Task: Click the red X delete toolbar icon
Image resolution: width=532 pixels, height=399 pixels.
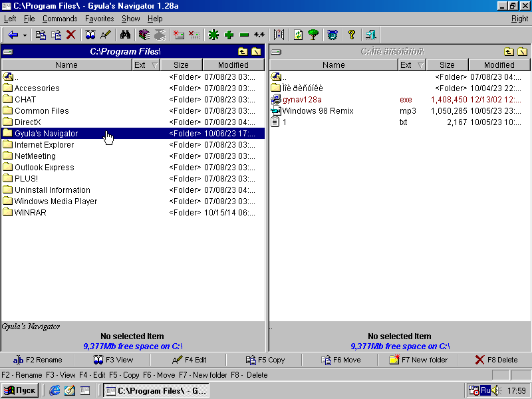Action: point(71,35)
